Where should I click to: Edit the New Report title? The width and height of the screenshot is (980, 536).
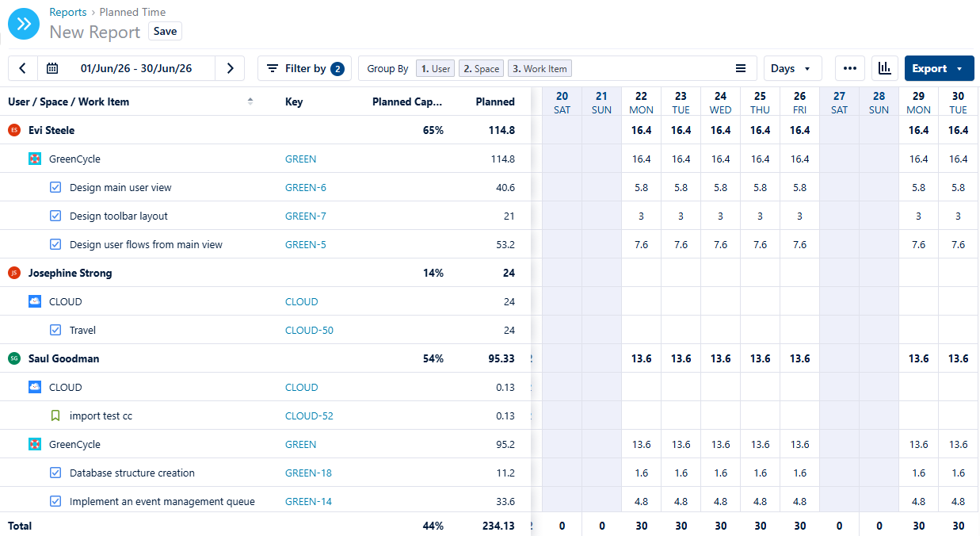(95, 32)
